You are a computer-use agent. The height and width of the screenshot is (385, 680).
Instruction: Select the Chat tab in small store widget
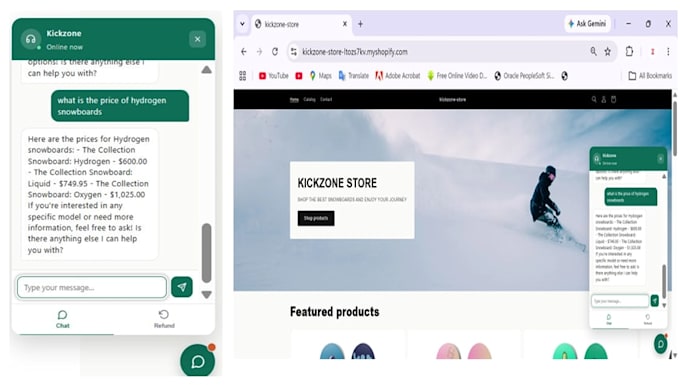click(609, 319)
